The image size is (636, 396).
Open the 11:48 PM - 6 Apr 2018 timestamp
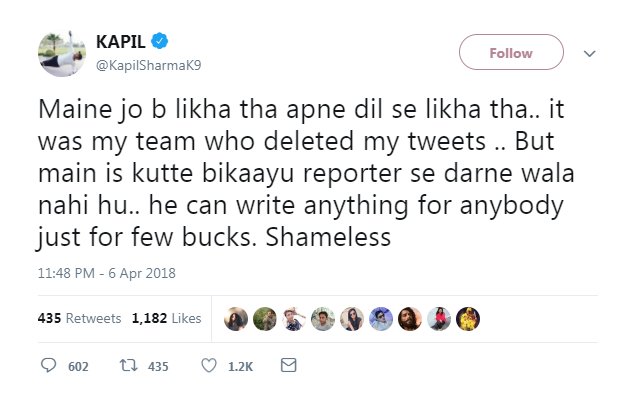[x=107, y=273]
